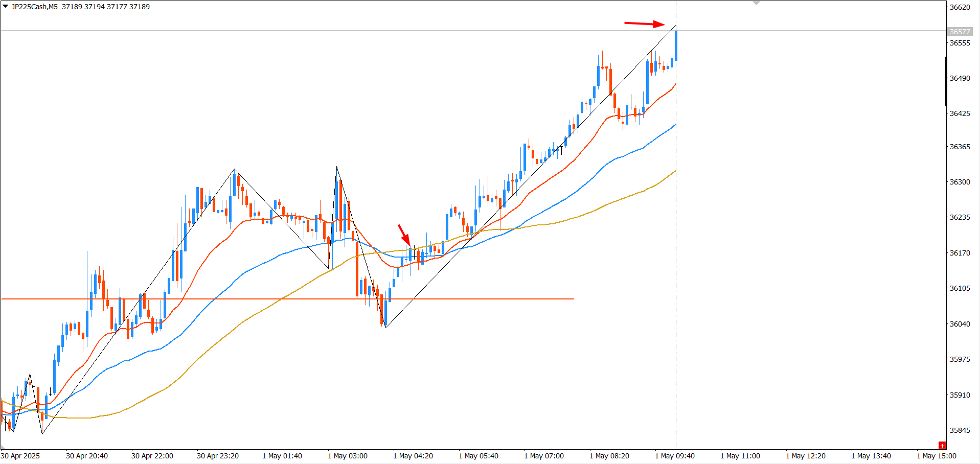The image size is (980, 464).
Task: Click the 35910 price scale label
Action: click(960, 395)
